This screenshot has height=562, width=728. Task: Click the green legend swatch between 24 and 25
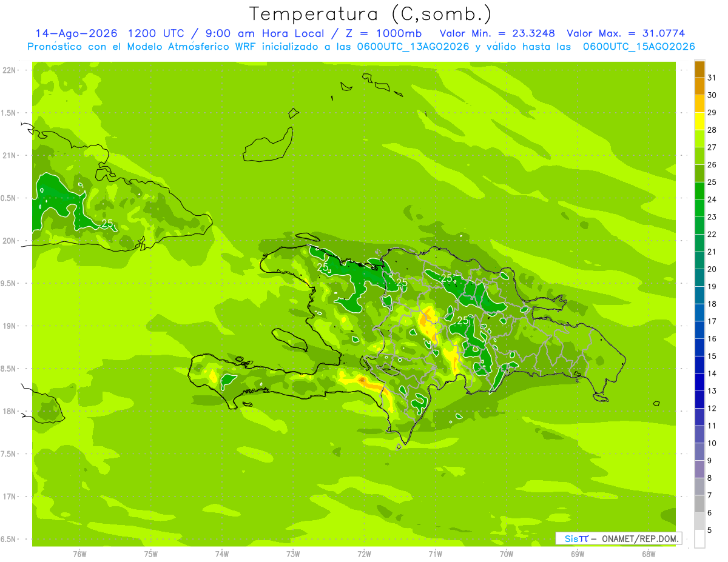coord(699,191)
